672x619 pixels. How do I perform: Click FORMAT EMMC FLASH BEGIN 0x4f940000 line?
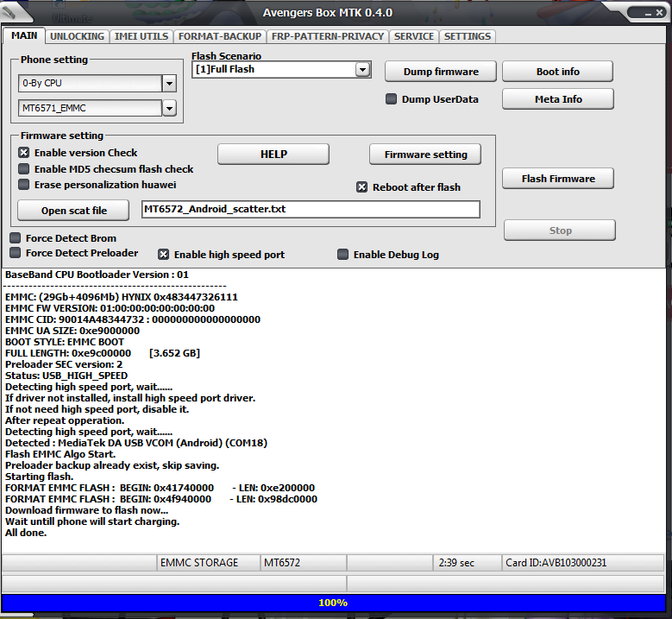coord(161,499)
